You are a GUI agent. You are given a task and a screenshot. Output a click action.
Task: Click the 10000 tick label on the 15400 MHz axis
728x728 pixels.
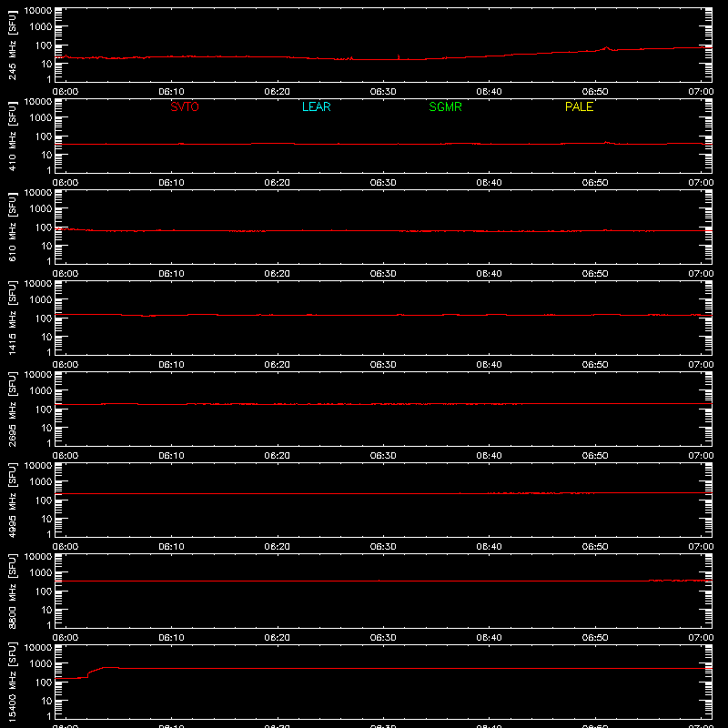pos(38,647)
